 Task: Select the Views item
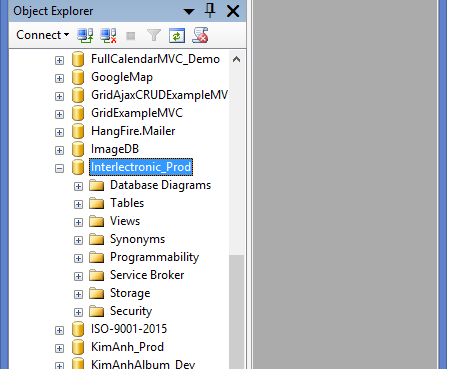125,221
